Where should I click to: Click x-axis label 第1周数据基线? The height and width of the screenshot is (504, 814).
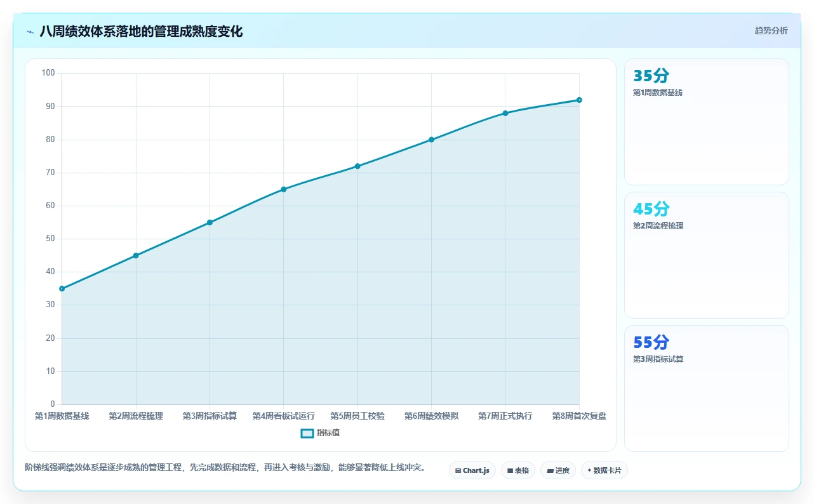62,416
